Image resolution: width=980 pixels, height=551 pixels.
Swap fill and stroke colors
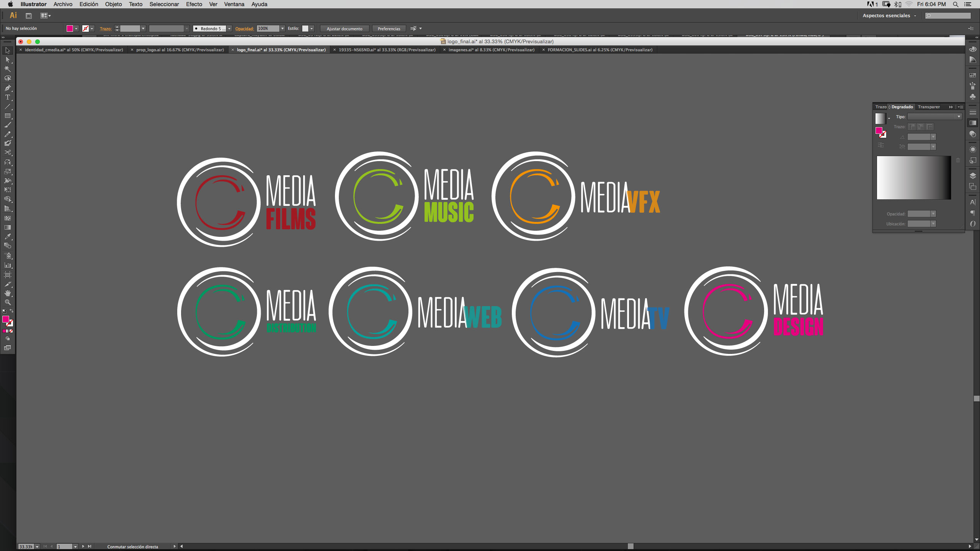click(11, 311)
